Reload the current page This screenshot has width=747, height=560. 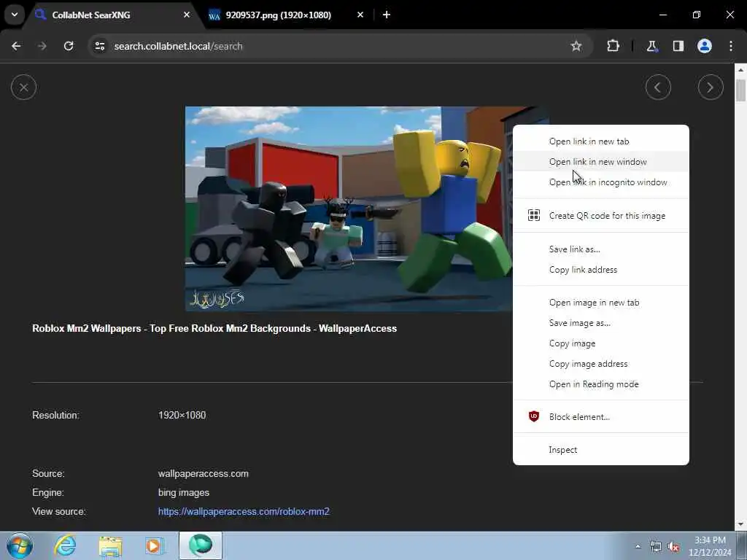point(69,46)
